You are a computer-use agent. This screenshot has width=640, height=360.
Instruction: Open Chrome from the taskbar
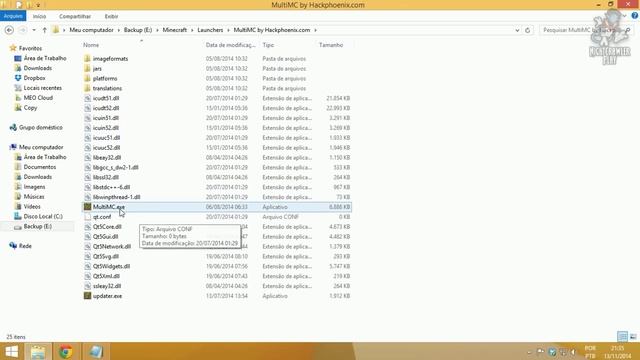tap(66, 351)
